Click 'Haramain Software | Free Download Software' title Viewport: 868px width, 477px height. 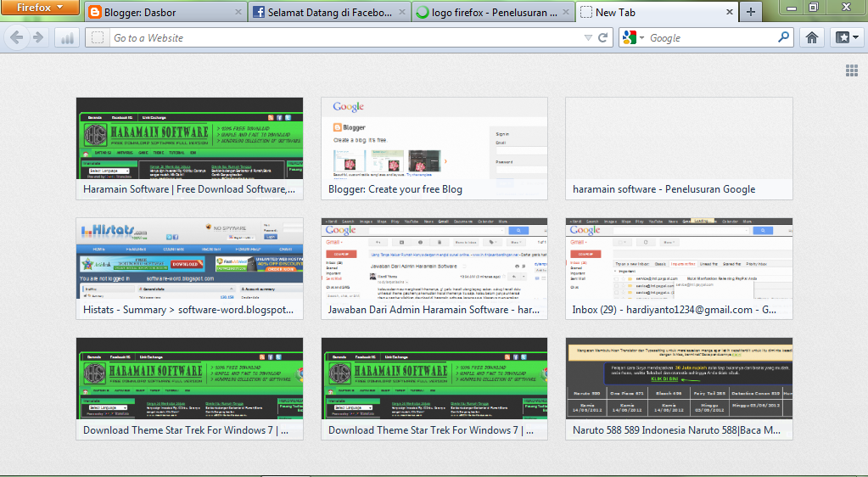point(188,189)
